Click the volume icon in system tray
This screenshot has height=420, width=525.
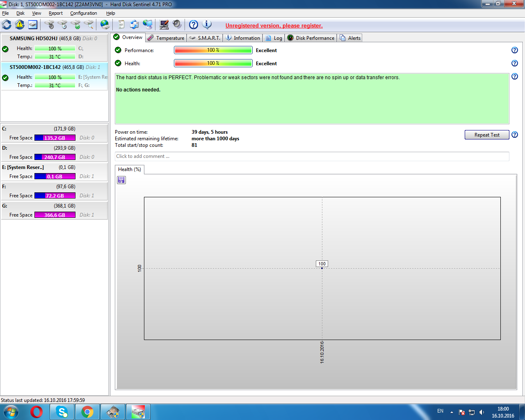point(482,412)
